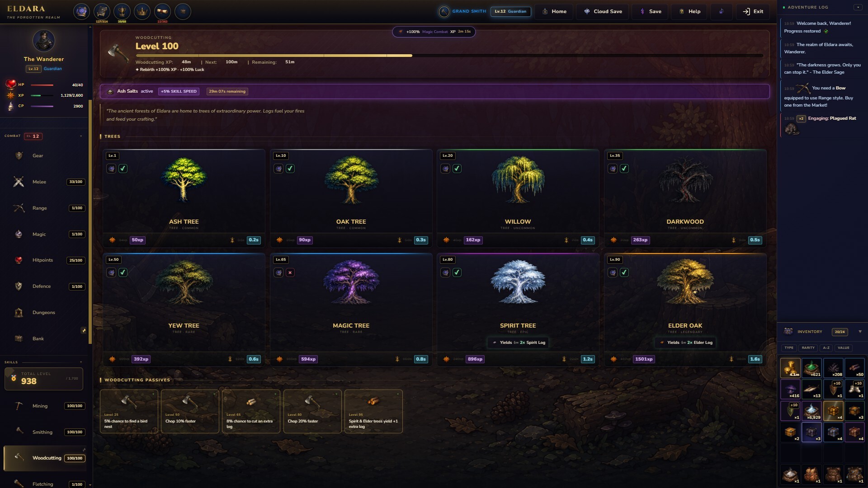This screenshot has width=868, height=488.
Task: Click The Wanderer character portrait
Action: tap(44, 41)
